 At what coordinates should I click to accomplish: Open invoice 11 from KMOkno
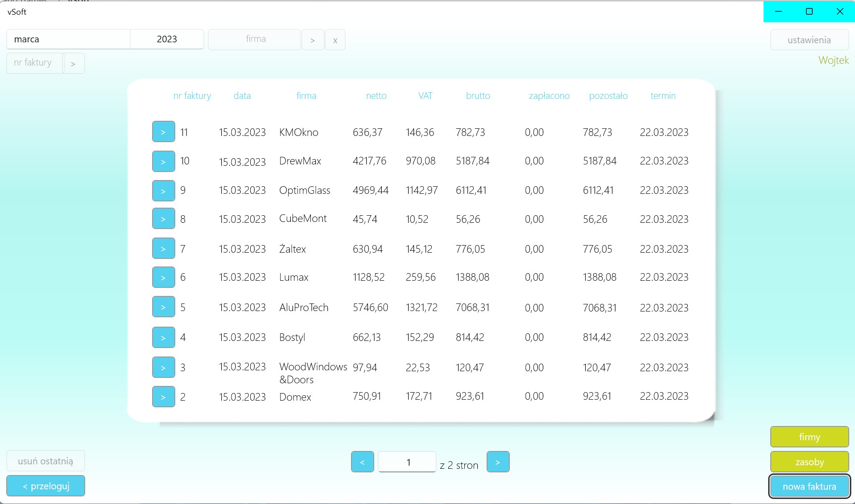(x=163, y=131)
